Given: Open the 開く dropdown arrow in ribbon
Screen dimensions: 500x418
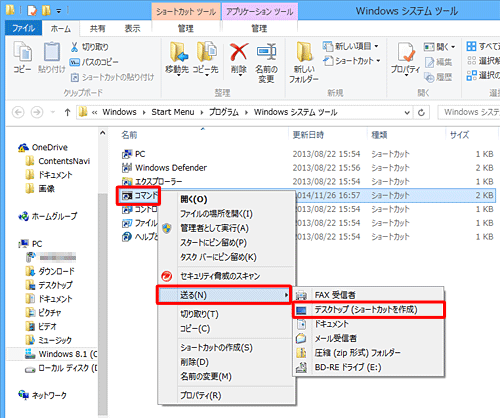Looking at the screenshot, I should (453, 47).
